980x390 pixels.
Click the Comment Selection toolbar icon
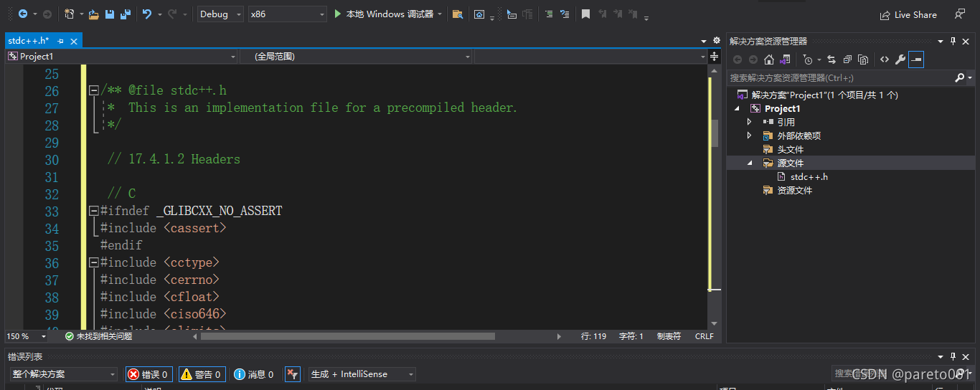pyautogui.click(x=549, y=14)
